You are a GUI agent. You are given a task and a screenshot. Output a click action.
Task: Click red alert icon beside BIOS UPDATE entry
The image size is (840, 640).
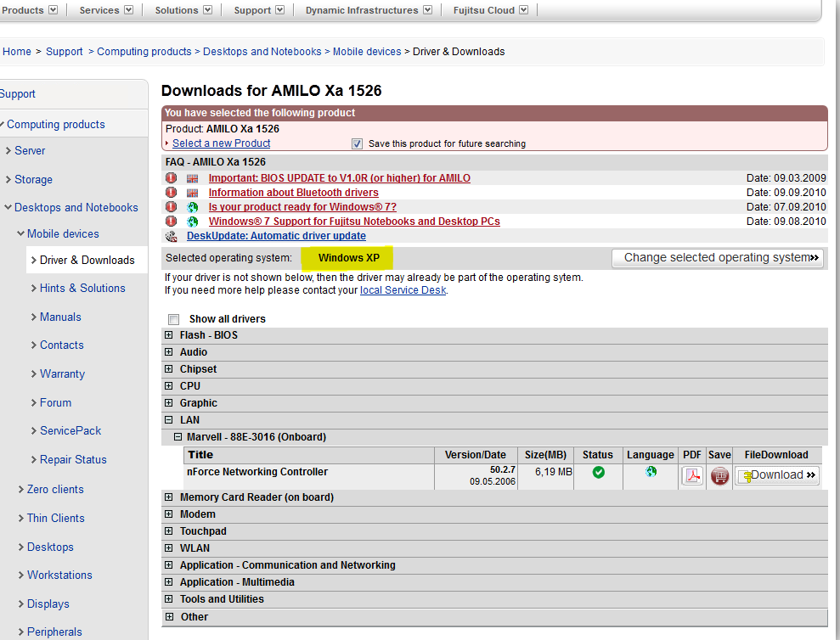171,177
